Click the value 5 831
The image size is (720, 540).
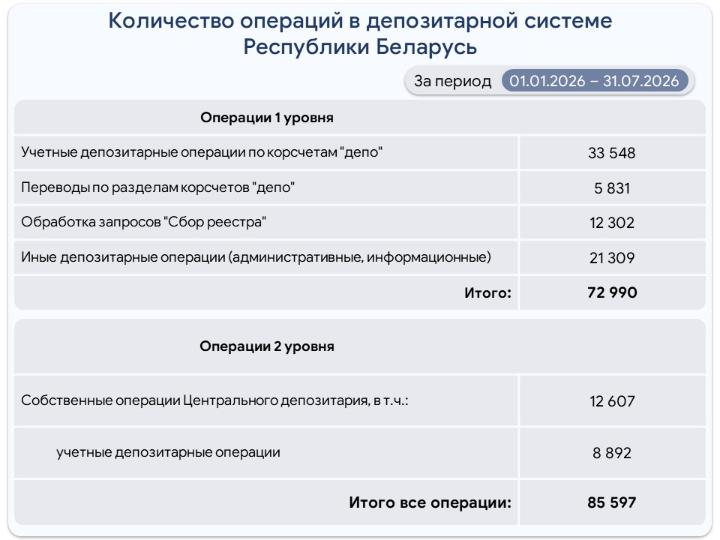coord(612,188)
